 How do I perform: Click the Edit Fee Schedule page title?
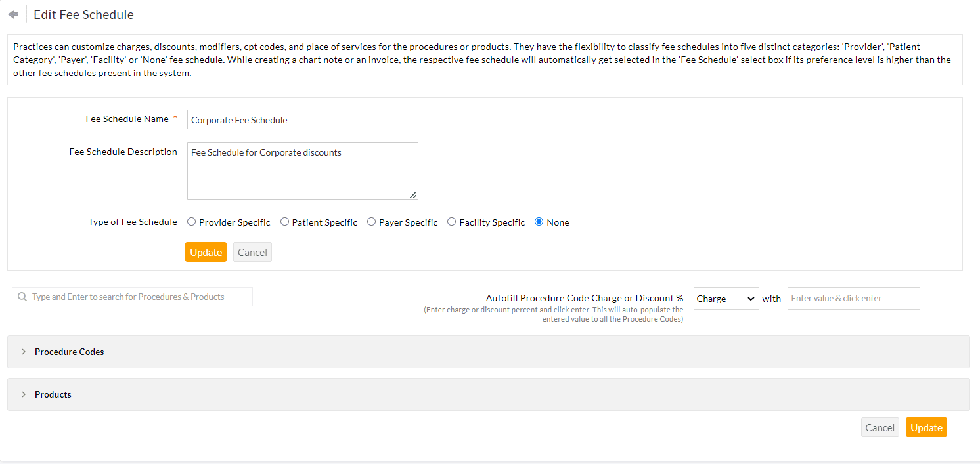click(83, 14)
